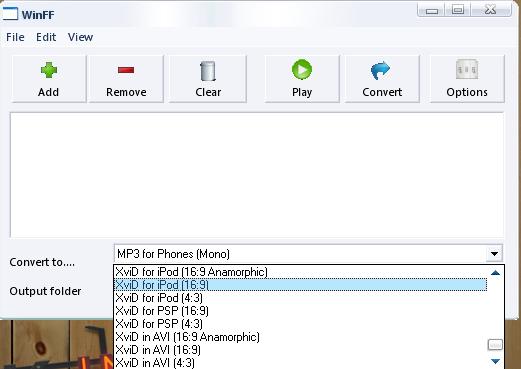521x369 pixels.
Task: Click the trash can Clear icon
Action: 208,71
